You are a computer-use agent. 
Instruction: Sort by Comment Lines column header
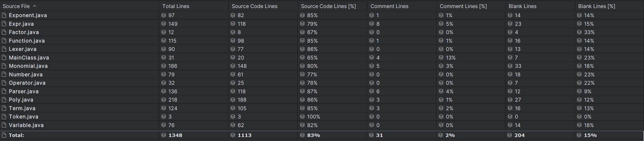point(389,6)
